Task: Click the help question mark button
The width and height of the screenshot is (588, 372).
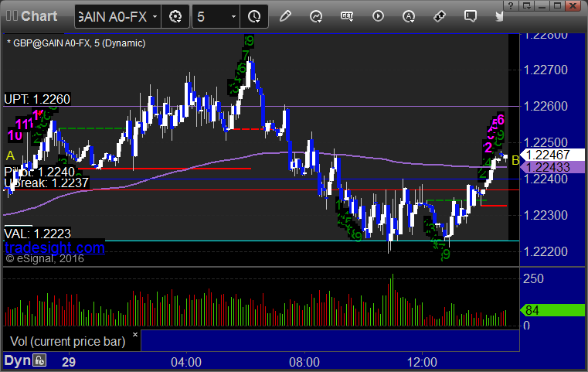Action: [511, 5]
